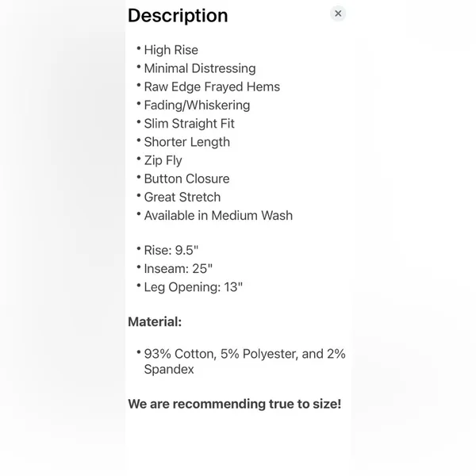Screen dimensions: 476x476
Task: Select the Zip Fly text
Action: (x=163, y=160)
